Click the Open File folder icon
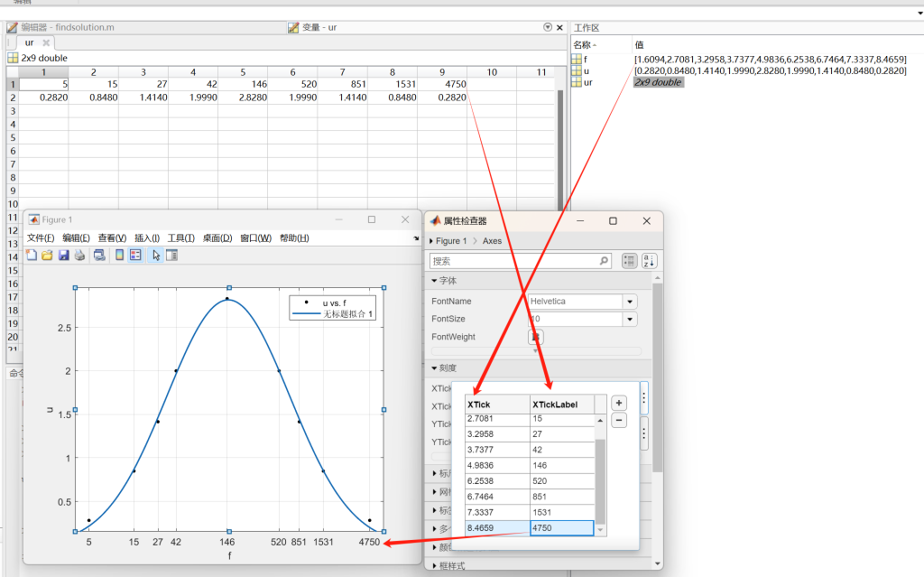The image size is (924, 577). (47, 256)
